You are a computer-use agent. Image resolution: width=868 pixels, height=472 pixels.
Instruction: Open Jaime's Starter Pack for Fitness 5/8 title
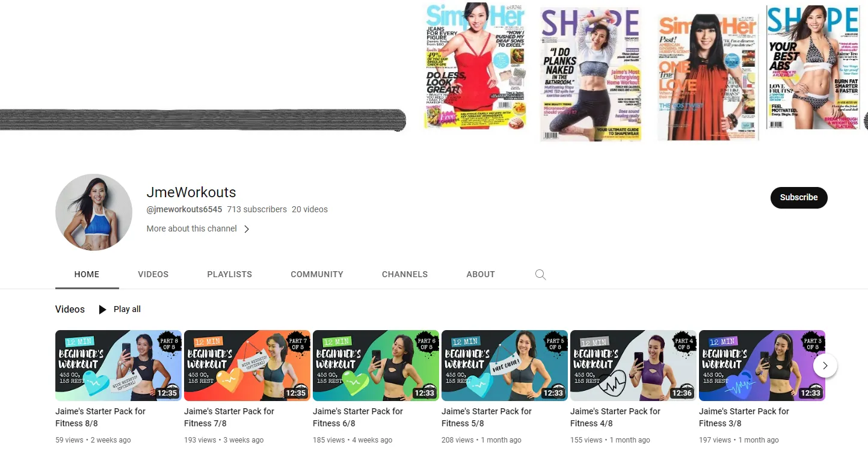(x=487, y=417)
